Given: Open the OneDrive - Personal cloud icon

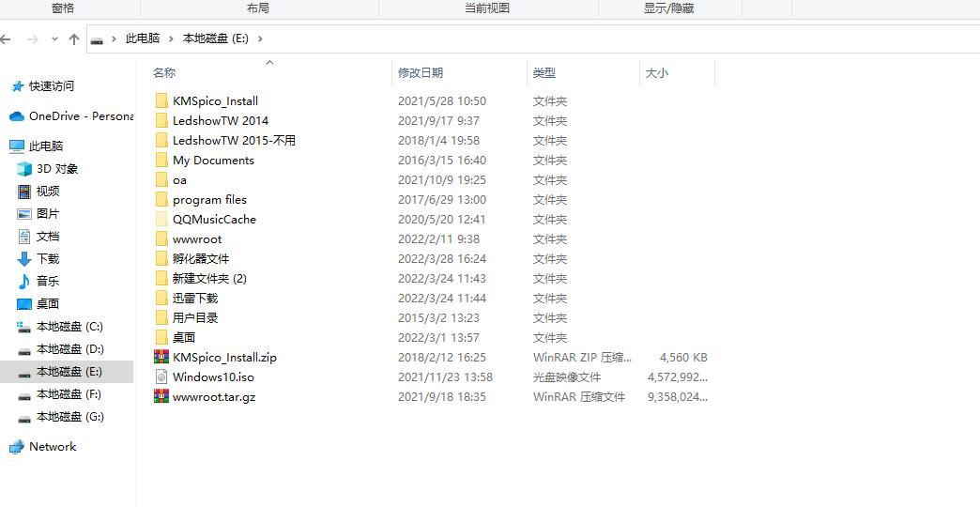Looking at the screenshot, I should [x=17, y=116].
